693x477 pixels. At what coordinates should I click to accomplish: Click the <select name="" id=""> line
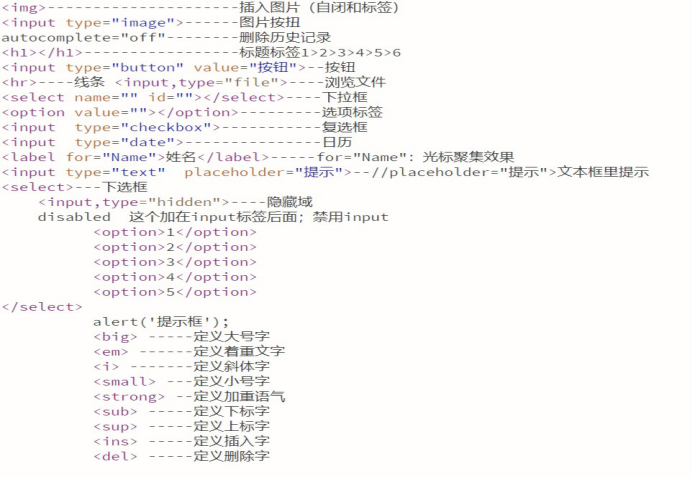(185, 97)
